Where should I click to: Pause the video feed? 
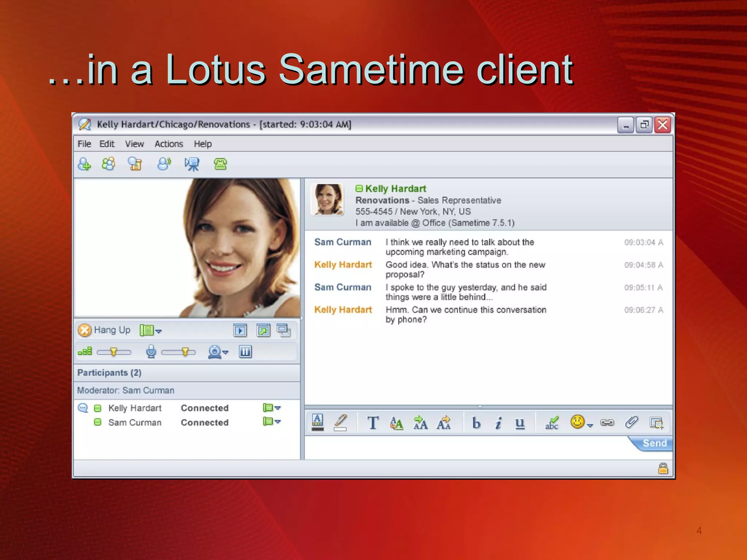coord(245,352)
